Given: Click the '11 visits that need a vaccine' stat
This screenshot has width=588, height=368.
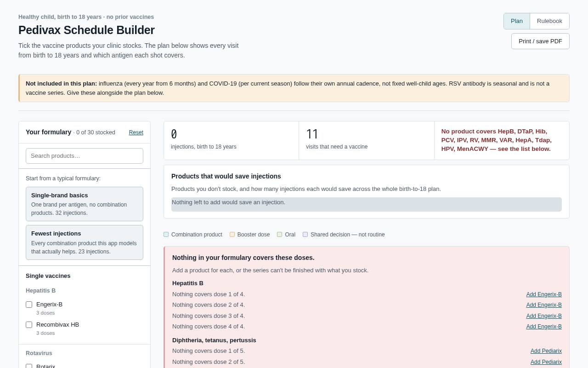Looking at the screenshot, I should 367,141.
